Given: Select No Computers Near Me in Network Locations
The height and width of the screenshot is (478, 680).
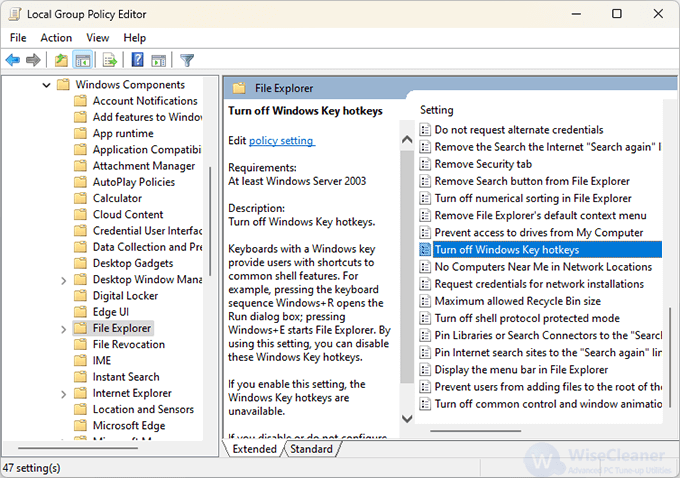Looking at the screenshot, I should point(543,267).
